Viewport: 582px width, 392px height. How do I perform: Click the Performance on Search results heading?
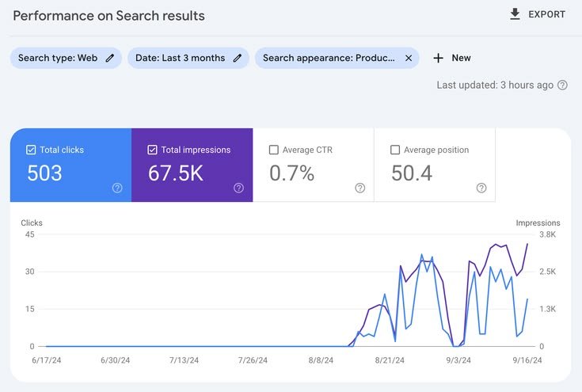(x=108, y=16)
